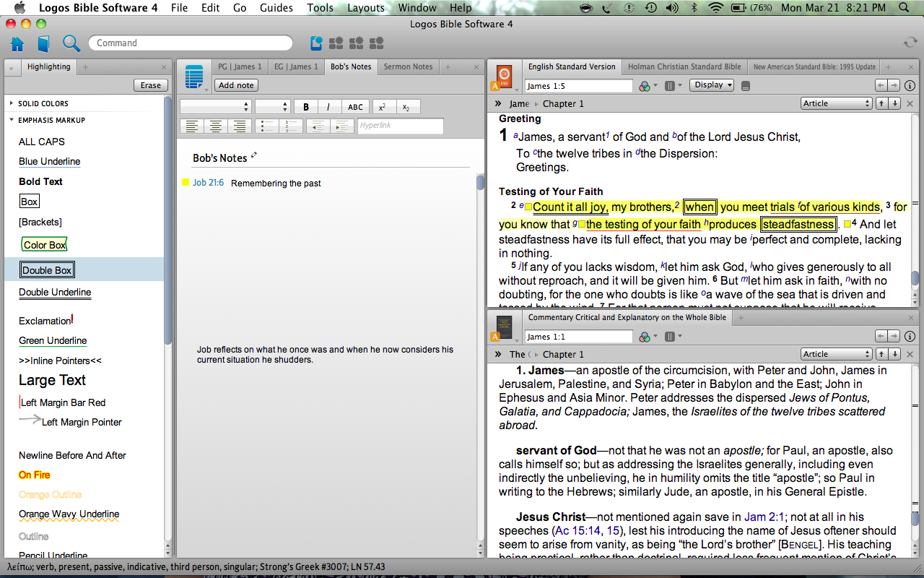
Task: Jump to previous article in ESV panel
Action: coord(882,103)
